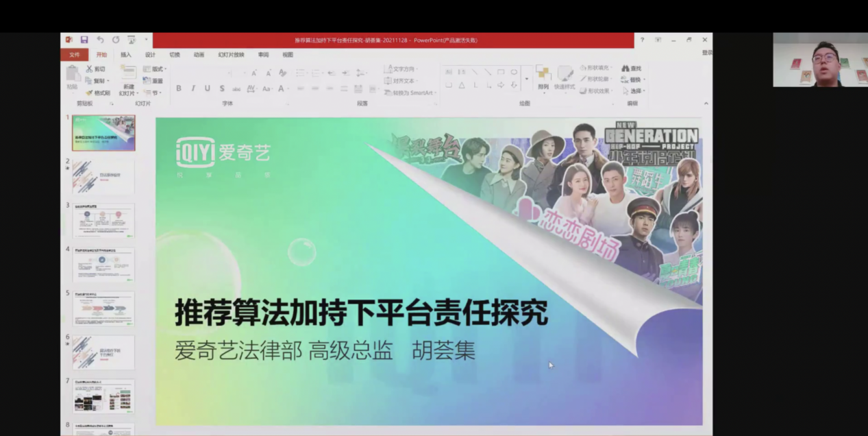Open Quick Styles (快速样式) gallery
This screenshot has width=868, height=436.
point(565,78)
